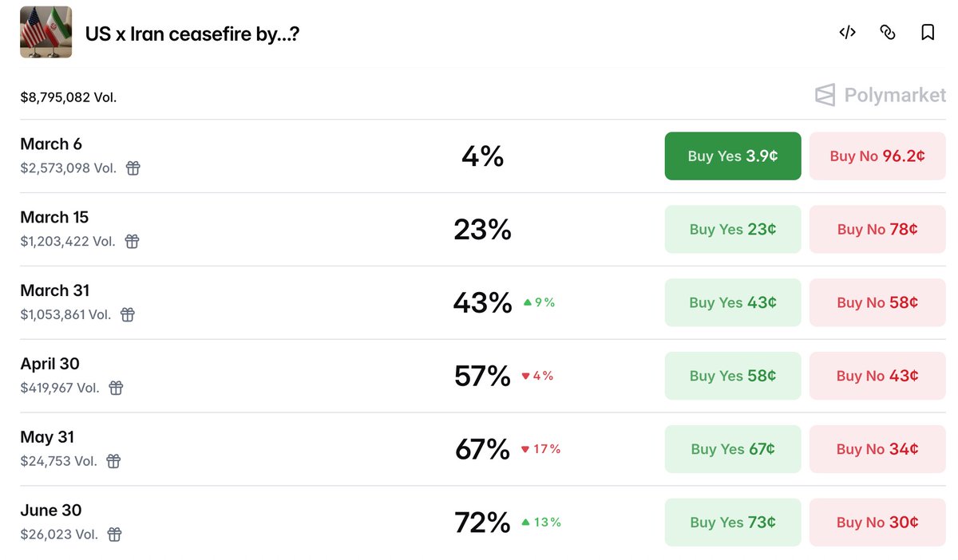Click the Polymarket logo
The height and width of the screenshot is (560, 958).
click(x=881, y=95)
